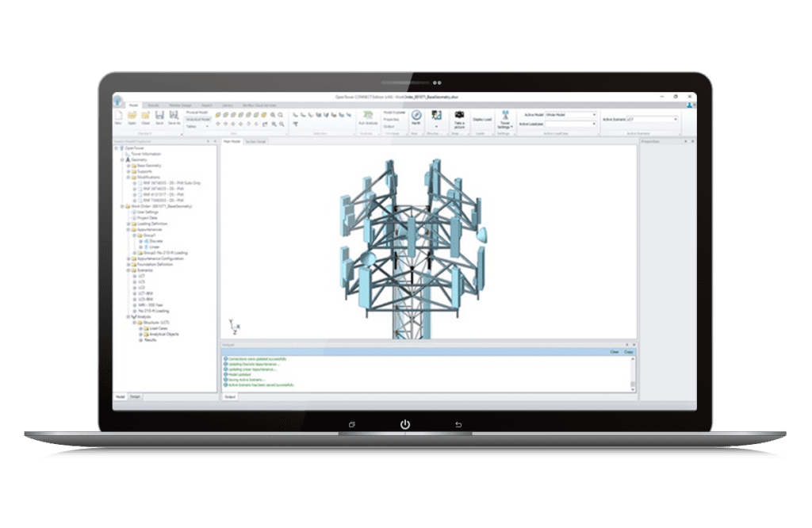Open the dropdown arrow under the Structure icon
This screenshot has width=812, height=528.
coord(437,126)
